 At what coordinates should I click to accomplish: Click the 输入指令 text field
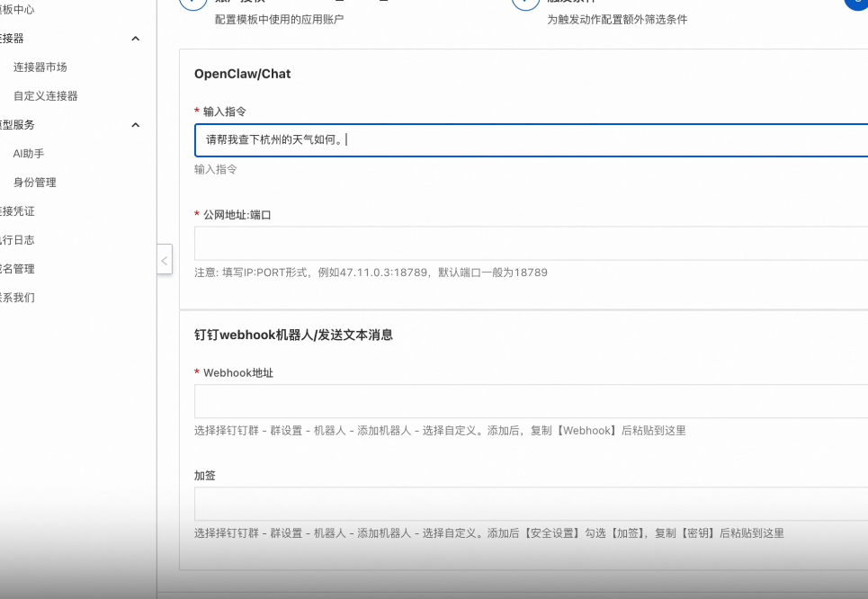click(531, 140)
